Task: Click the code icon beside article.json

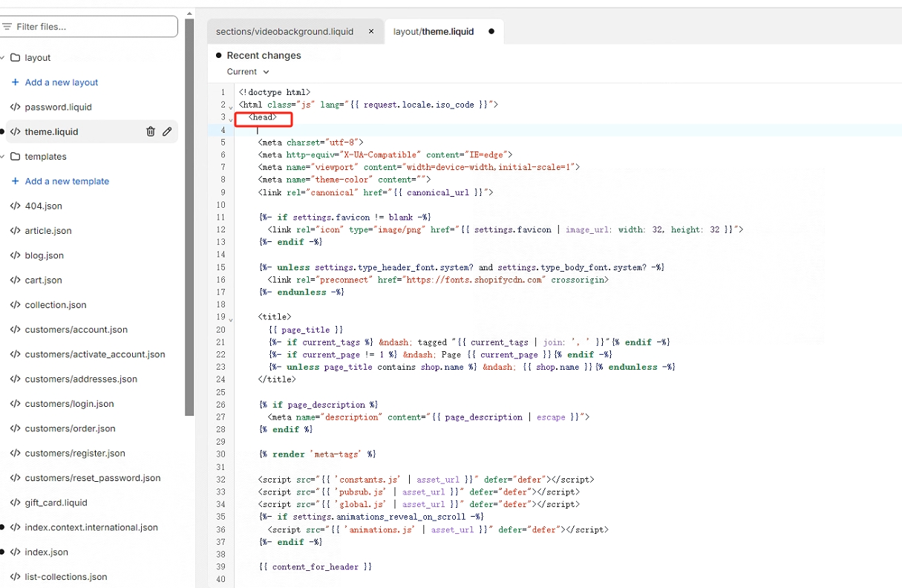Action: [15, 231]
